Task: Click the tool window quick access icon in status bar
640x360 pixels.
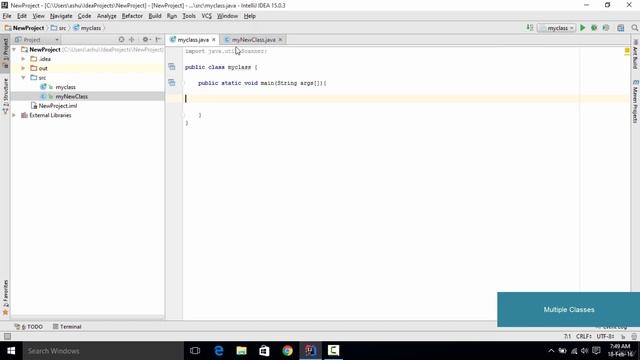Action: point(7,336)
